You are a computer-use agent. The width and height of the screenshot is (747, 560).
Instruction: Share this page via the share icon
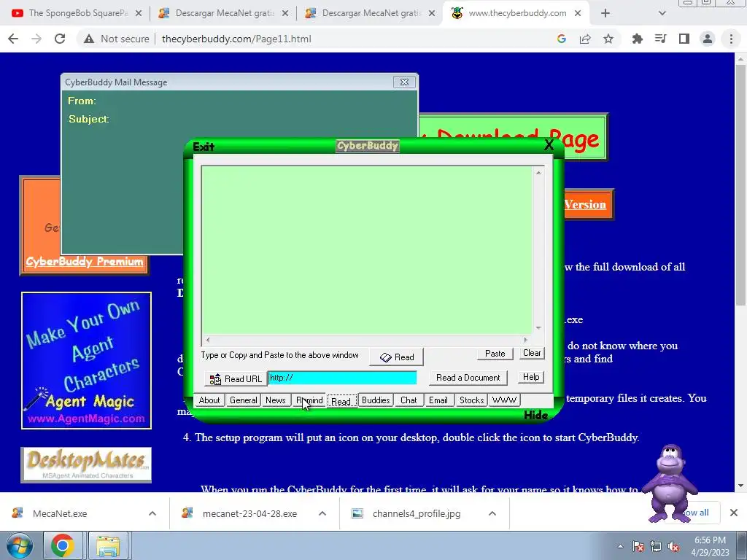pos(585,39)
